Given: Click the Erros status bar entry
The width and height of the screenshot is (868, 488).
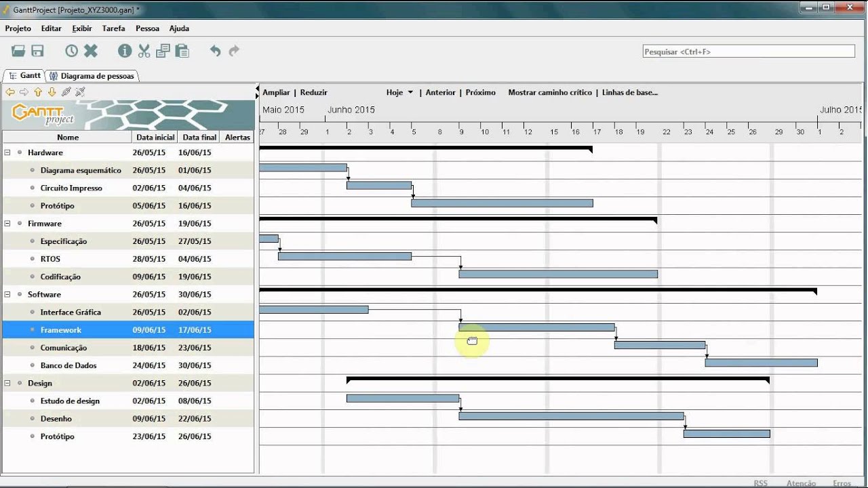Looking at the screenshot, I should (842, 483).
